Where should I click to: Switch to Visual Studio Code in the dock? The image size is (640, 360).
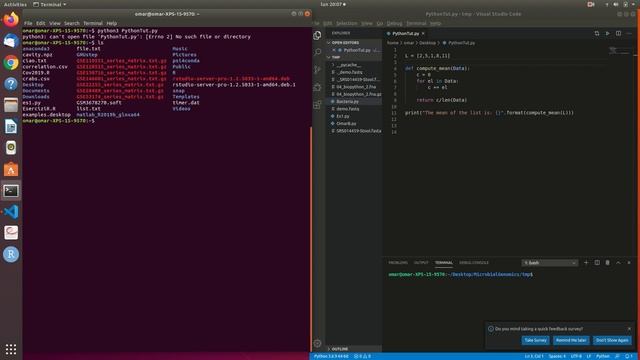(11, 212)
